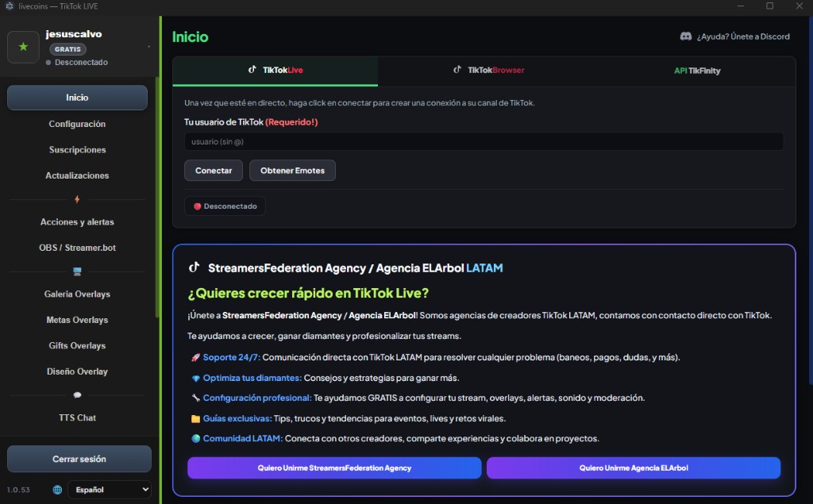The height and width of the screenshot is (504, 813).
Task: Click the wrench icon next to Configuración profesional
Action: coord(195,398)
